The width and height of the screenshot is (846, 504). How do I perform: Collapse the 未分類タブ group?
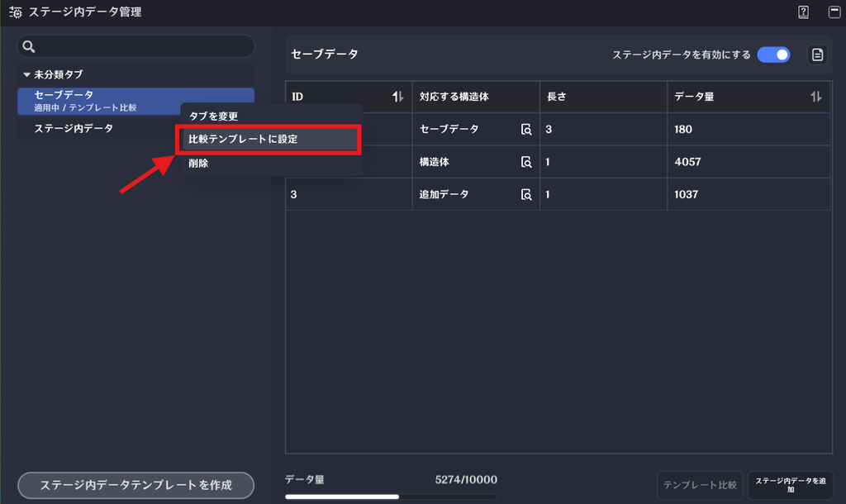(26, 74)
